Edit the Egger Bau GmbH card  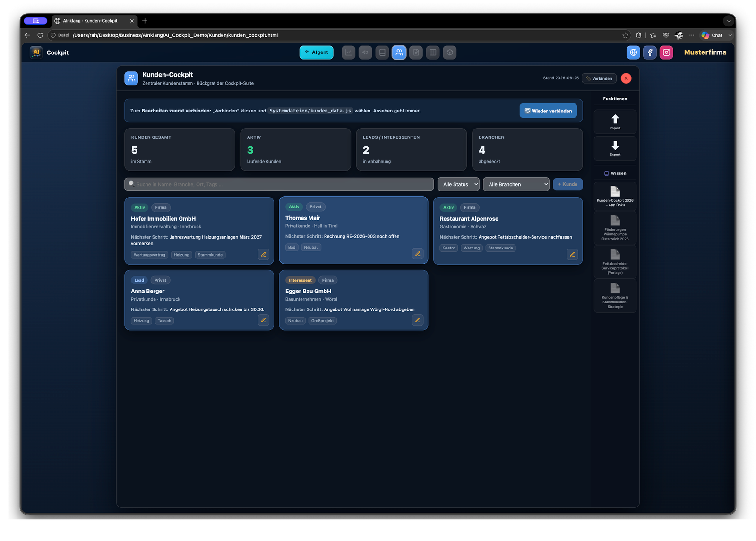[418, 320]
